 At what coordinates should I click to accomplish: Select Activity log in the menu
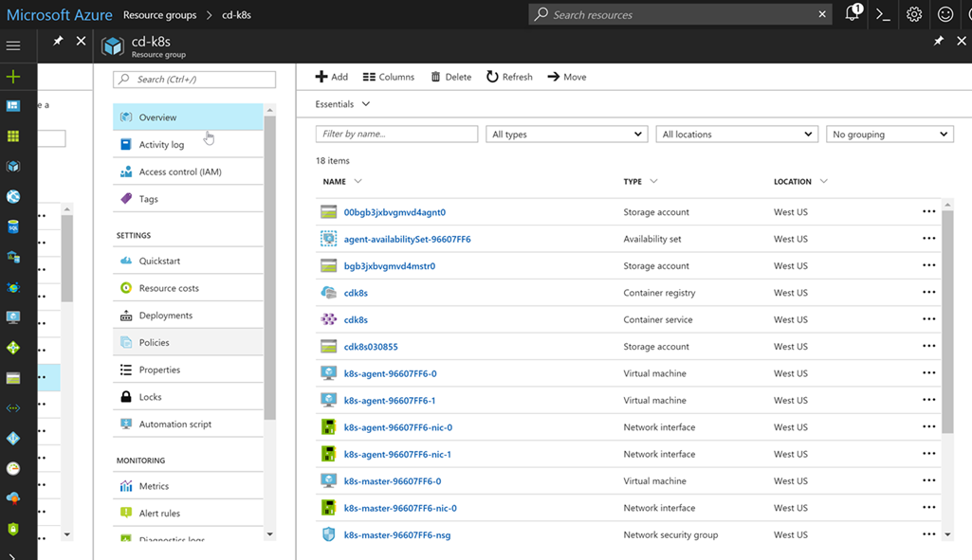(x=161, y=145)
